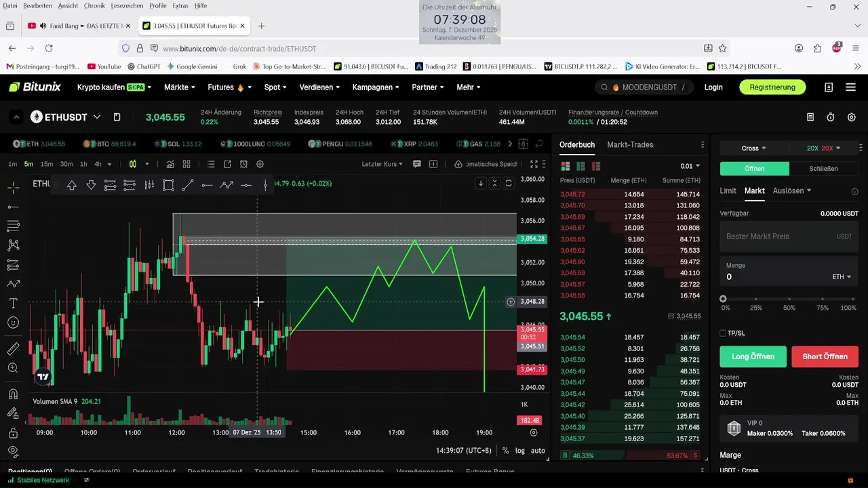Open trading preferences gear icon in header

852,117
